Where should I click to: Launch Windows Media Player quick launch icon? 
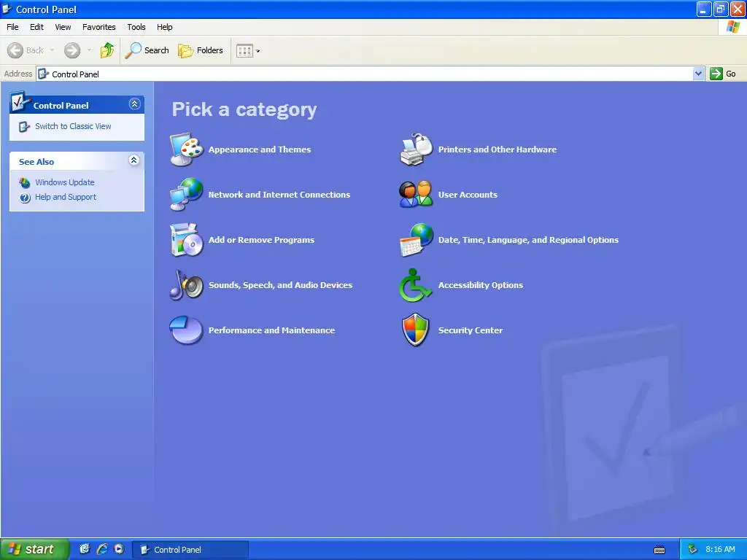(x=119, y=549)
